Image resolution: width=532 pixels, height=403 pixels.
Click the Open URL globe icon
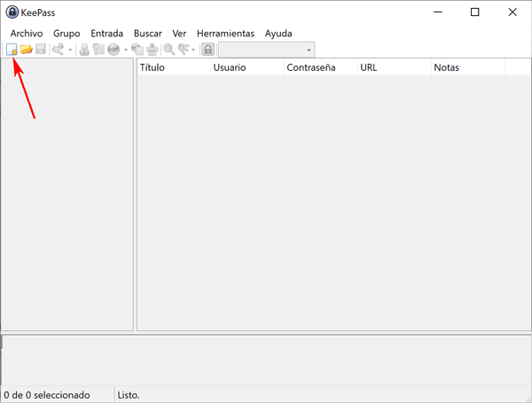tap(113, 50)
